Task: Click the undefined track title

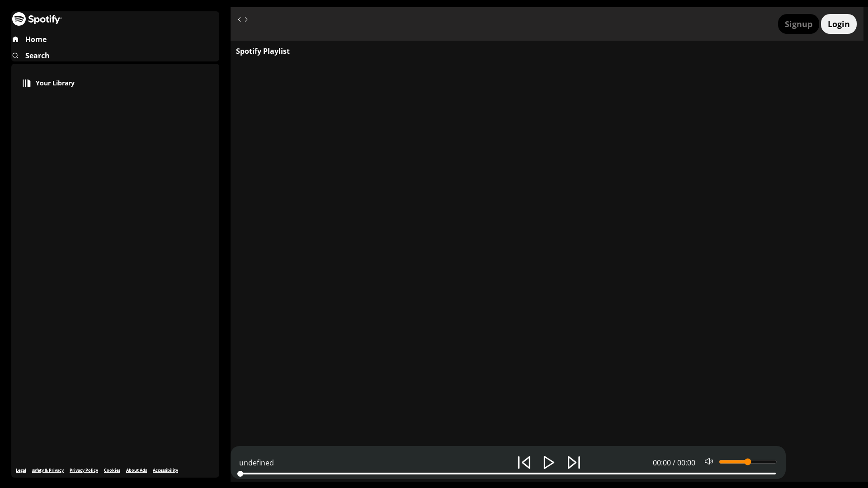Action: [256, 463]
